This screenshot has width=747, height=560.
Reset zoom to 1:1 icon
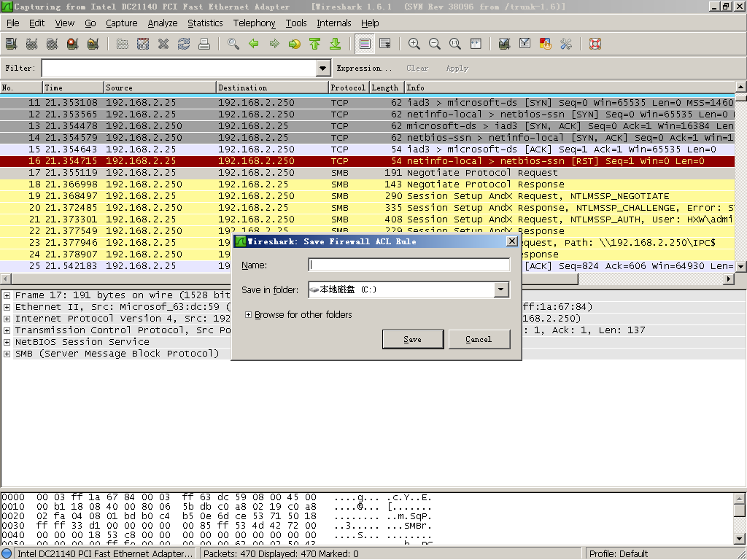click(455, 44)
